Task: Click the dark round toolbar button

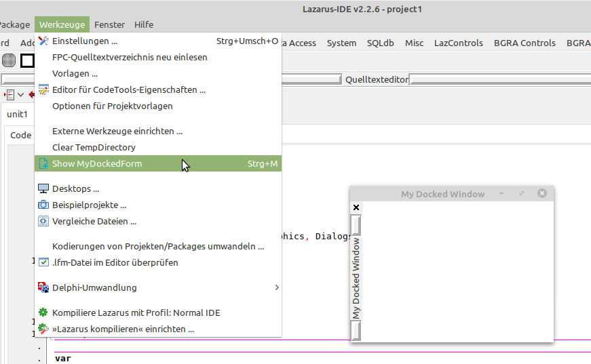Action: [x=9, y=60]
